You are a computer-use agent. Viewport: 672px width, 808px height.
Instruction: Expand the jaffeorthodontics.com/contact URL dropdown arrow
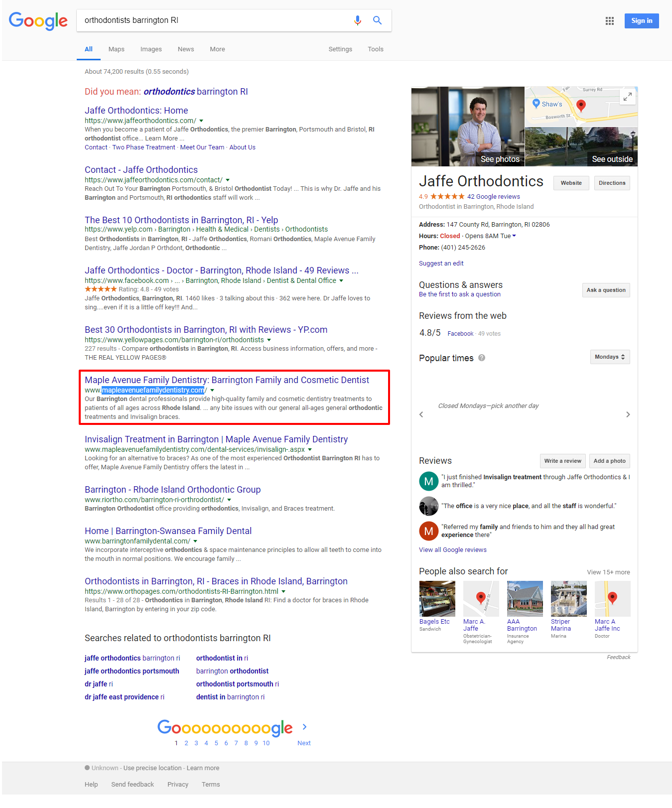tap(228, 180)
